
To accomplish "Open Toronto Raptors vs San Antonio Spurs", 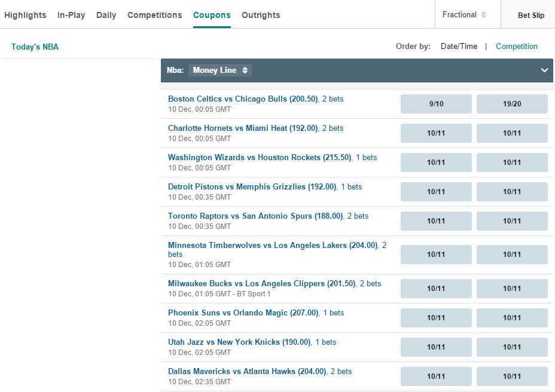I will [x=255, y=216].
